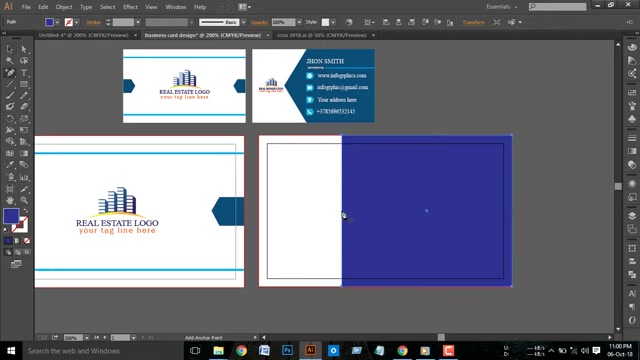
Task: Select the Hand tool
Action: pyautogui.click(x=10, y=200)
